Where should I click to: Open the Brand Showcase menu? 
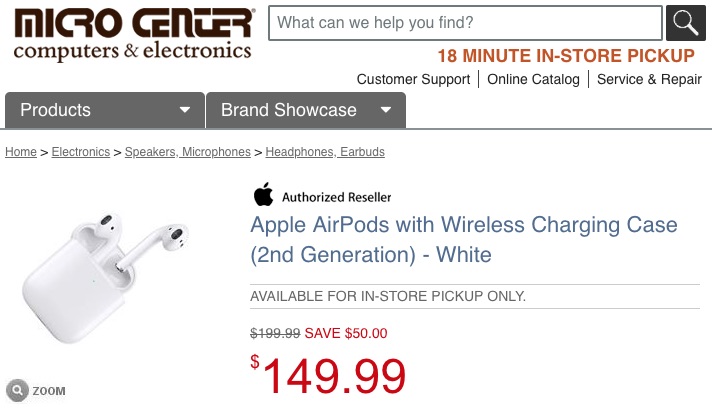(x=289, y=110)
